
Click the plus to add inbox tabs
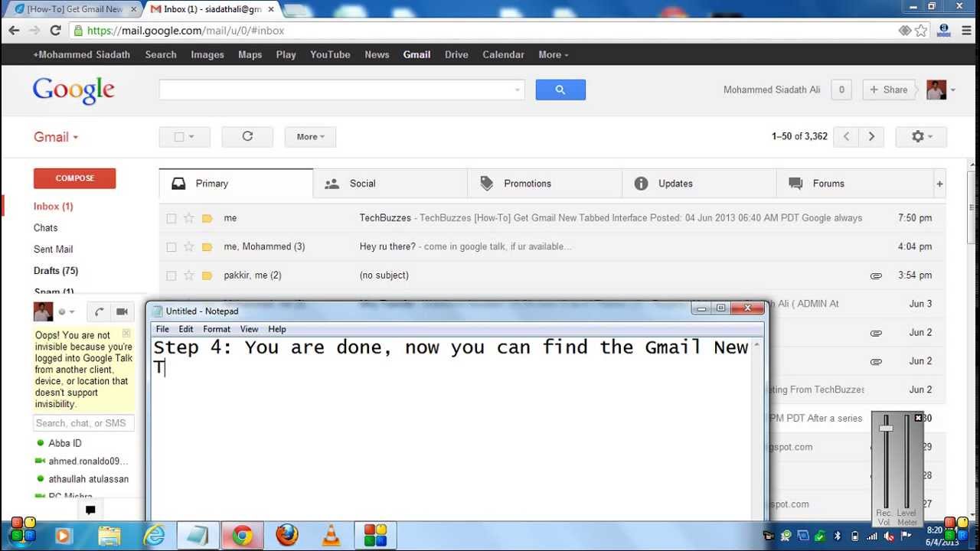(x=939, y=184)
